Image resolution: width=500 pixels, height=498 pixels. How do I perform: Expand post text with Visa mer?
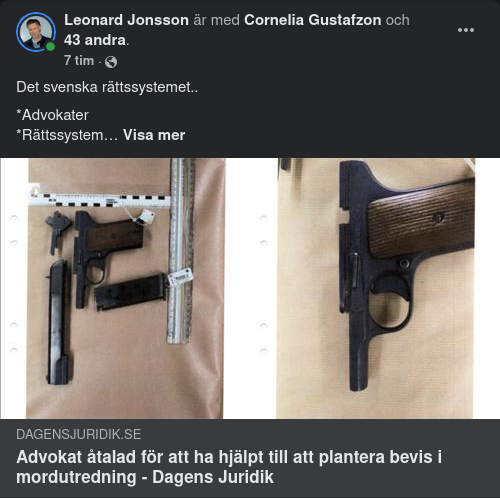pos(154,135)
